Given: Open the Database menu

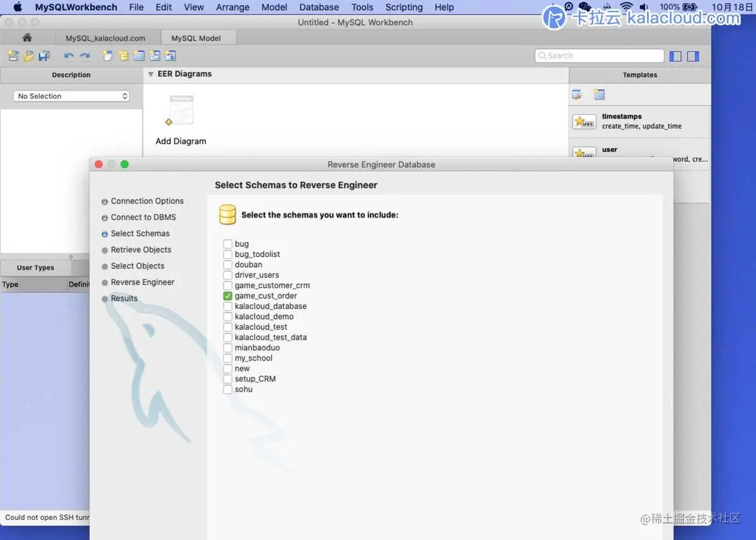Looking at the screenshot, I should pyautogui.click(x=319, y=7).
